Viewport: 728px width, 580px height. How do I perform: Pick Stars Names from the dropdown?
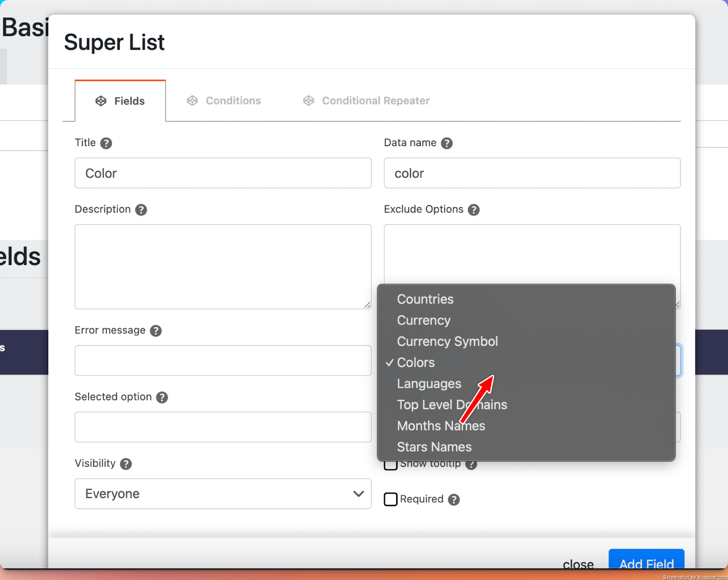point(434,447)
